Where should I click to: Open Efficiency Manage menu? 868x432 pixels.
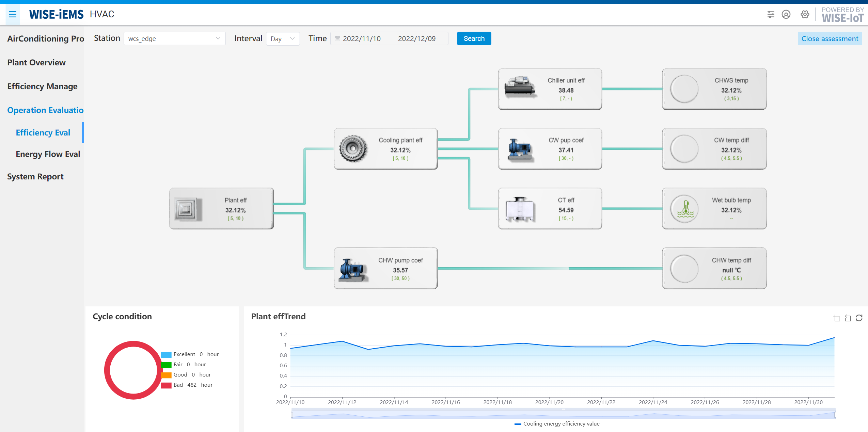[42, 86]
